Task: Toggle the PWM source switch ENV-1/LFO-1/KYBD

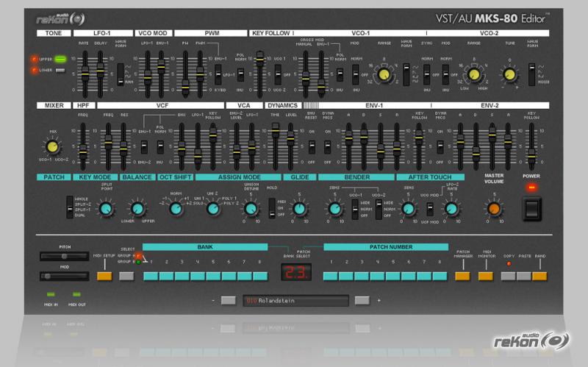Action: pyautogui.click(x=218, y=74)
